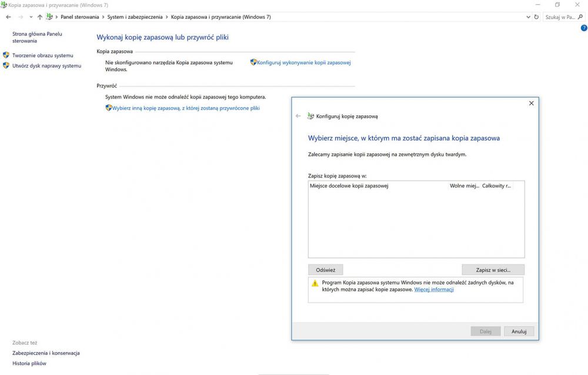Refresh the Control Panel page
The width and height of the screenshot is (588, 375).
click(x=536, y=17)
